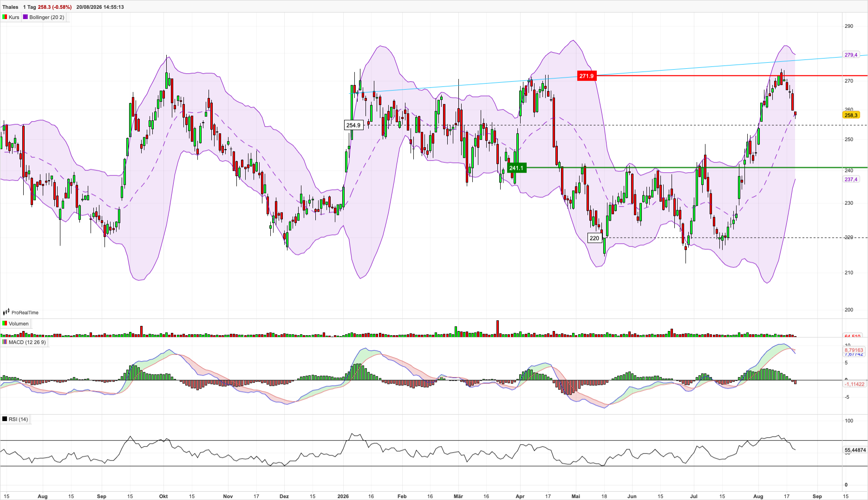The height and width of the screenshot is (500, 868).
Task: Click the "1 Tag" timeframe text
Action: 30,7
